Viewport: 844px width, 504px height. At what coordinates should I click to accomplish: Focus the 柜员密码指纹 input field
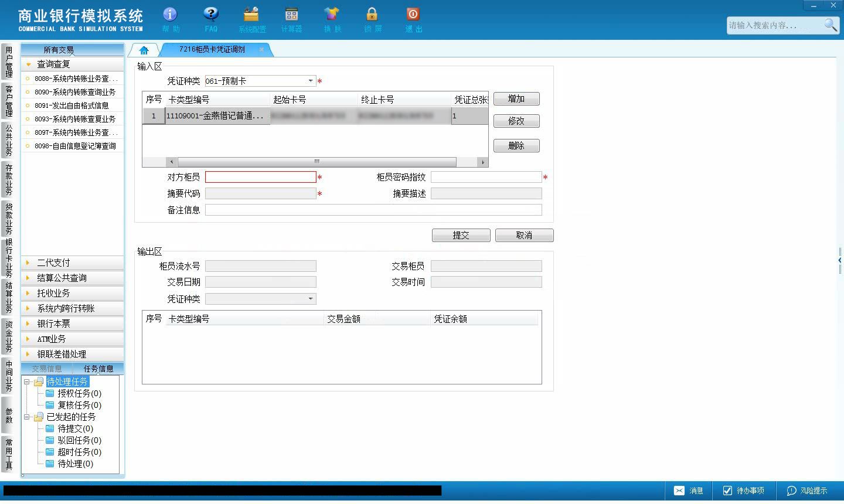click(x=486, y=177)
